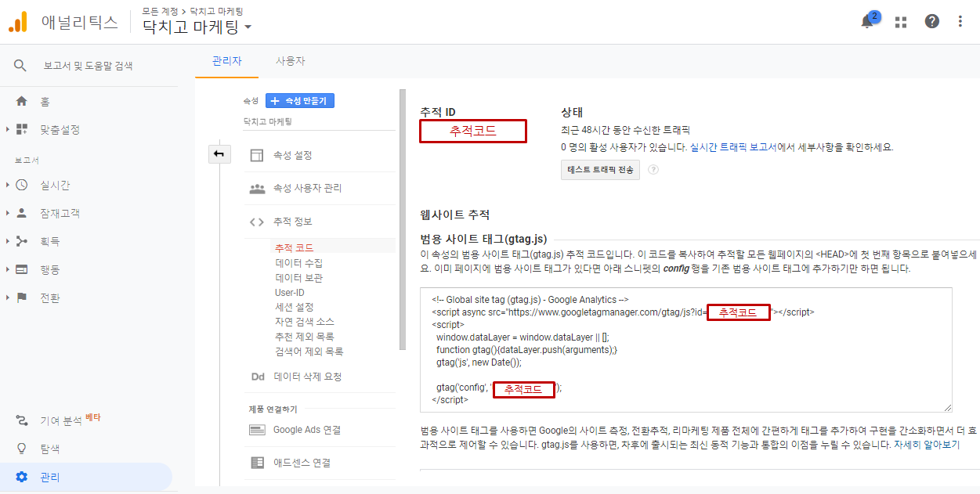Image resolution: width=980 pixels, height=494 pixels.
Task: Expand the 획득 reports section
Action: 8,241
